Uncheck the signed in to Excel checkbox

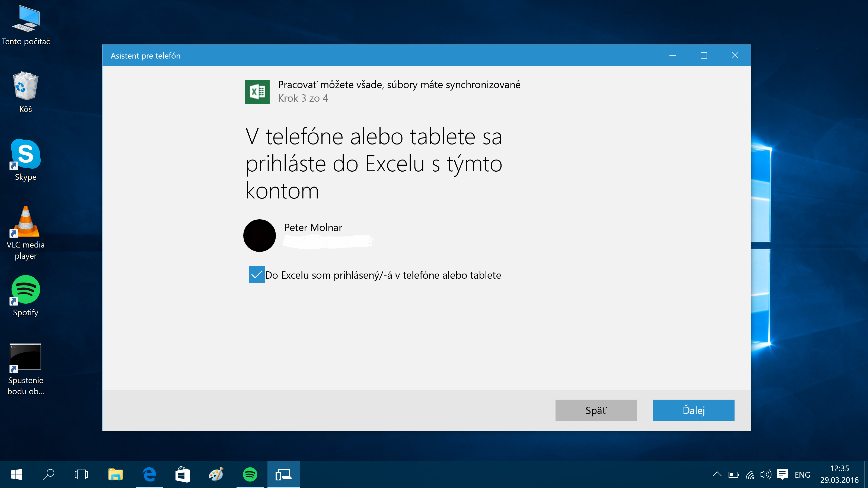coord(256,274)
